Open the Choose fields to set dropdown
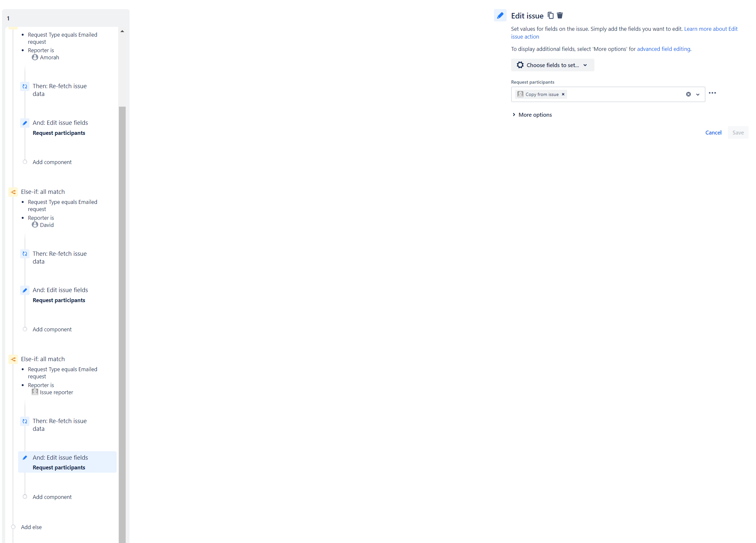This screenshot has height=543, width=756. coord(552,65)
